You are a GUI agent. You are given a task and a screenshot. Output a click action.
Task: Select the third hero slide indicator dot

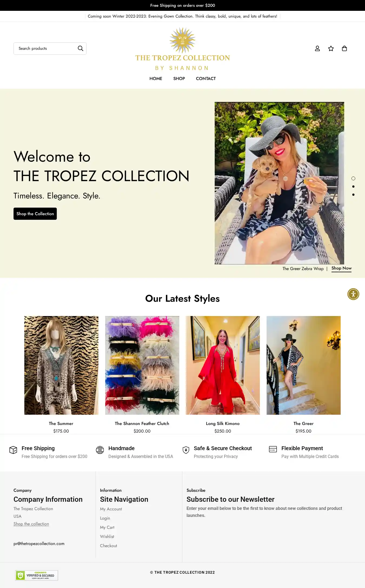[x=353, y=195]
